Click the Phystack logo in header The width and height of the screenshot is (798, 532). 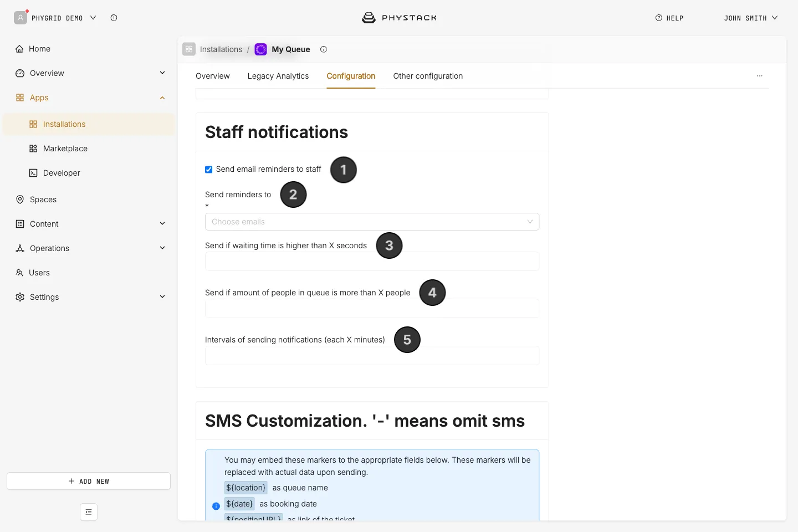pos(399,18)
